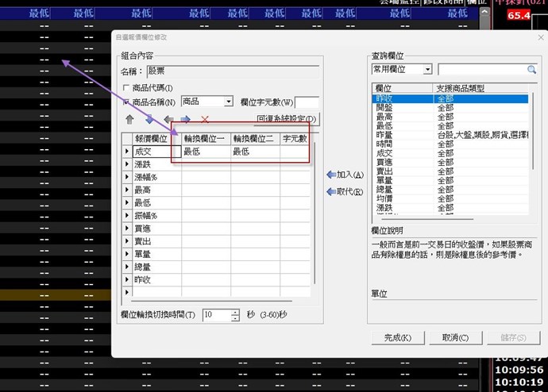Click the blue right arrow icon
This screenshot has height=392, width=548.
coord(186,119)
